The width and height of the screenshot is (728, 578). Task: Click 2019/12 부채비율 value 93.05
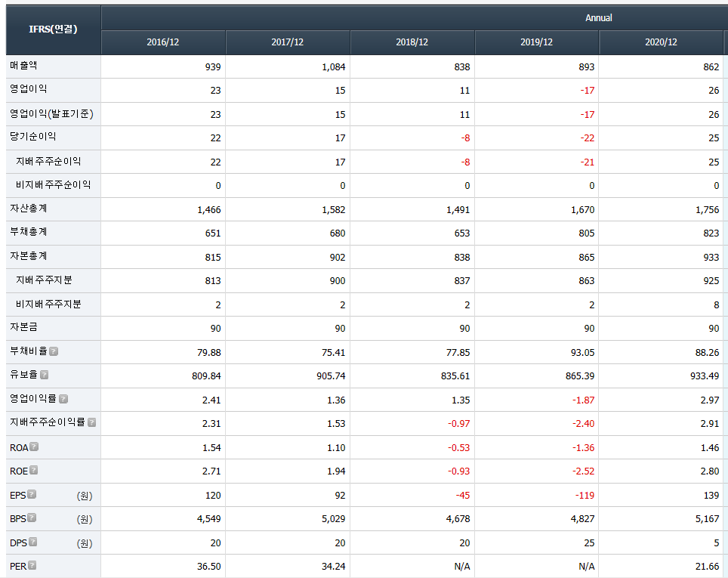point(583,353)
